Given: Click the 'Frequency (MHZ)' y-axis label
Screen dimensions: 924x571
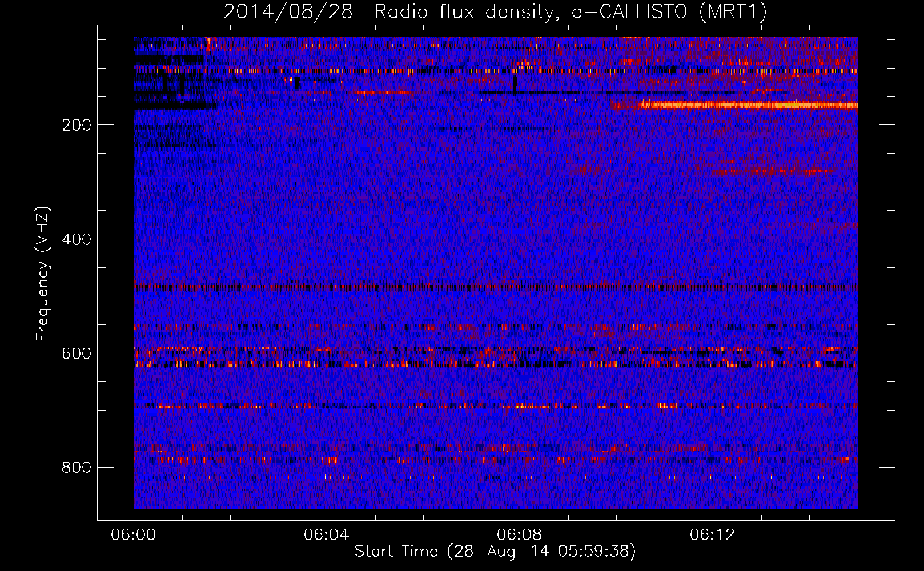Looking at the screenshot, I should tap(43, 274).
